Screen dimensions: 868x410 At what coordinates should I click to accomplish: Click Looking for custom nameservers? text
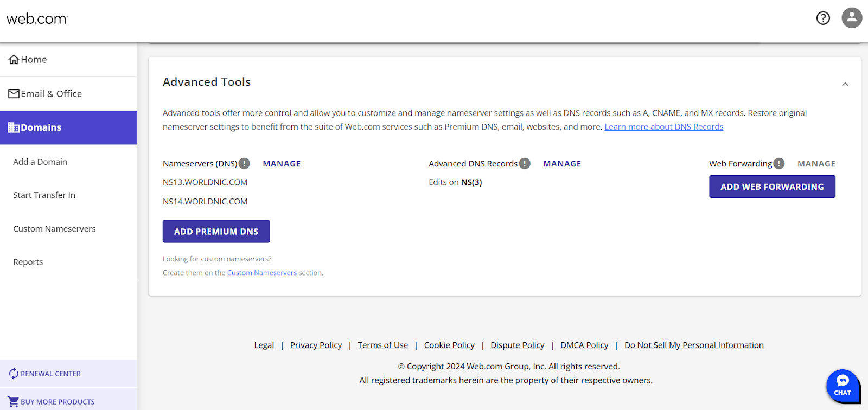coord(217,259)
